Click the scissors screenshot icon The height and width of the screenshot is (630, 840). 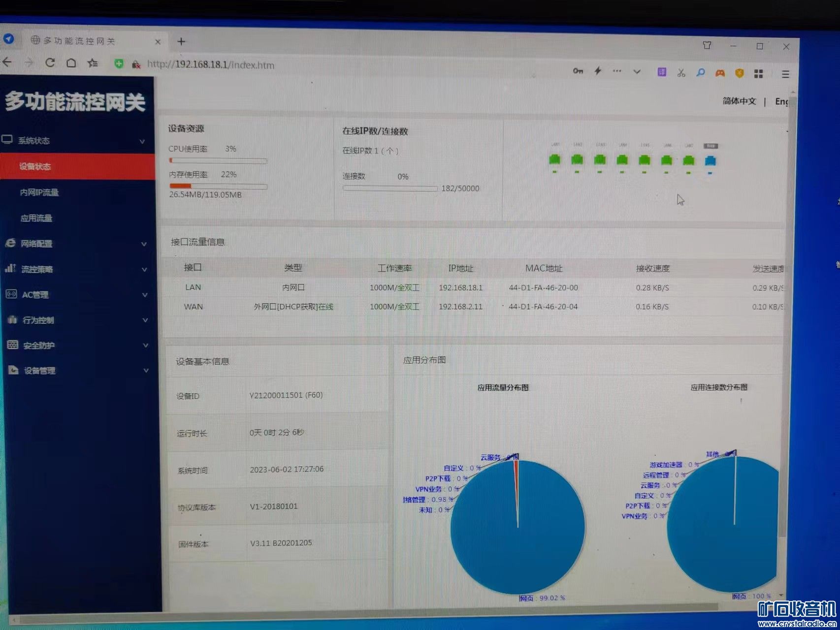click(x=681, y=73)
